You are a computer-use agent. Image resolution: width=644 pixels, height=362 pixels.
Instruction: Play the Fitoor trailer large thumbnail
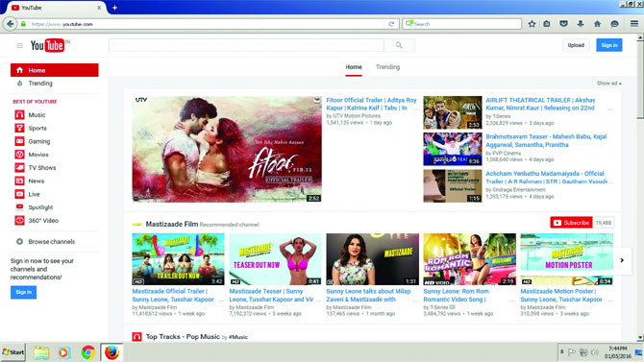[227, 150]
